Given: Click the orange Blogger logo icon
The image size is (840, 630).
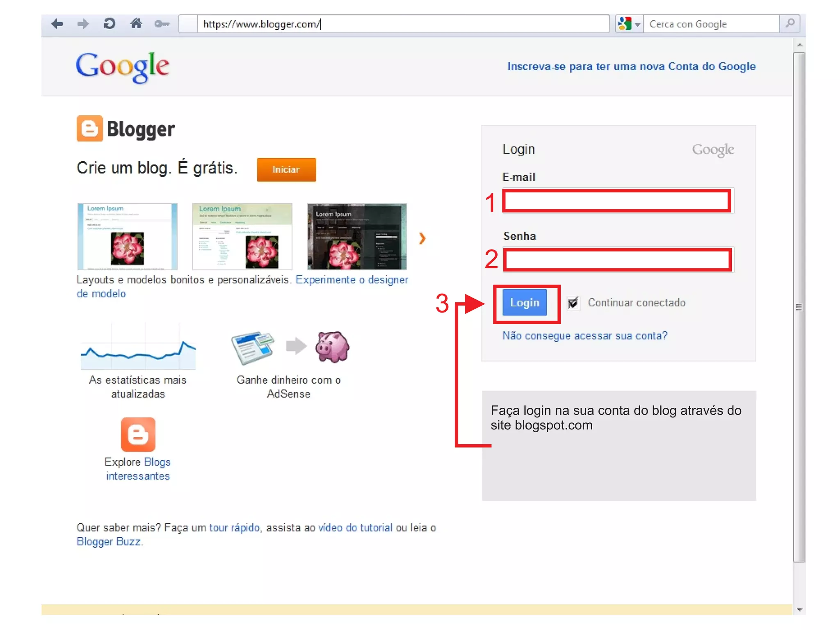Looking at the screenshot, I should pos(89,129).
